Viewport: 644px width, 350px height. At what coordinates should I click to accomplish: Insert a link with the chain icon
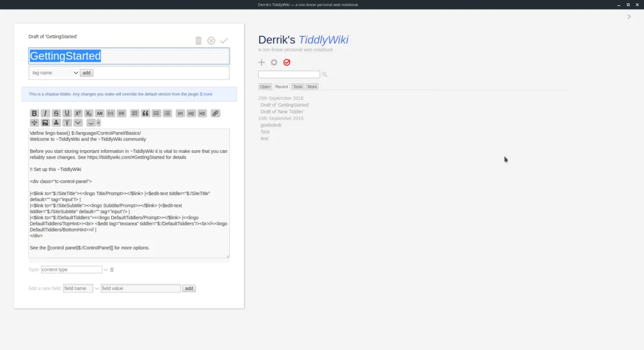[x=215, y=113]
